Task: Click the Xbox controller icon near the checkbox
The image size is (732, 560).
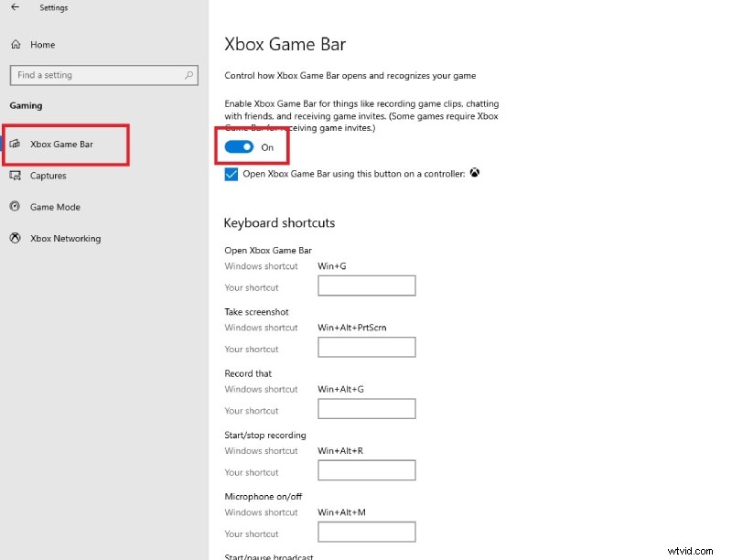Action: [474, 173]
